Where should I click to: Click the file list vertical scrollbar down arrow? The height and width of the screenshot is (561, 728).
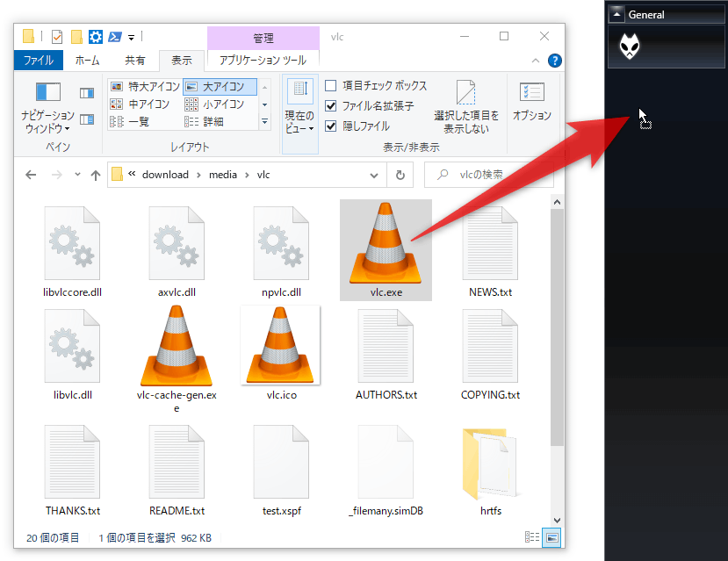pos(557,520)
